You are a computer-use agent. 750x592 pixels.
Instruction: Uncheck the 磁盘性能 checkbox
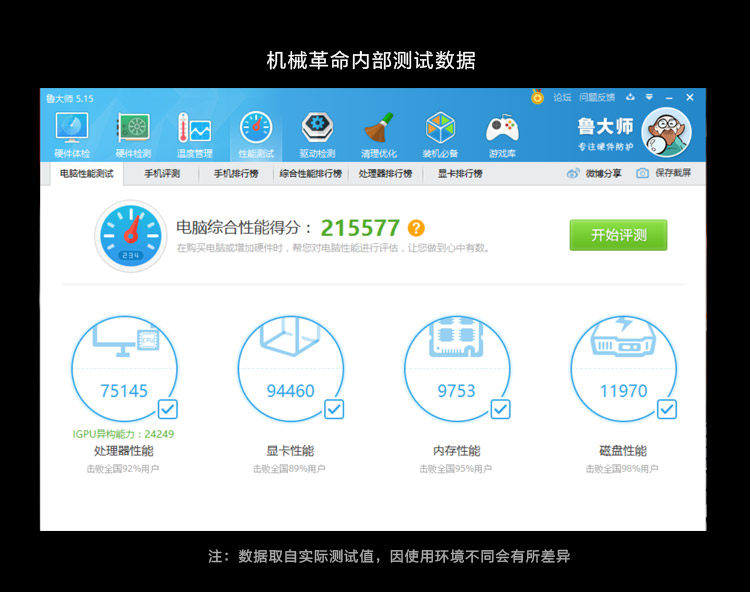pyautogui.click(x=667, y=409)
